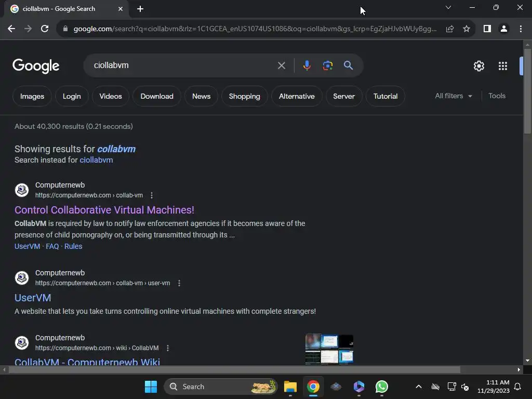This screenshot has width=532, height=399.
Task: Open the Google apps grid
Action: (503, 66)
